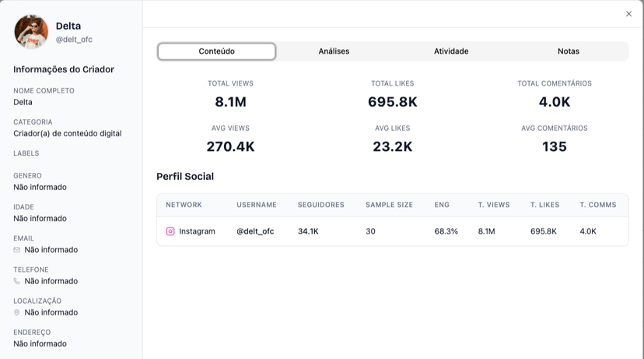This screenshot has width=644, height=359.
Task: Click the @delt_ofc username in table
Action: click(x=255, y=231)
